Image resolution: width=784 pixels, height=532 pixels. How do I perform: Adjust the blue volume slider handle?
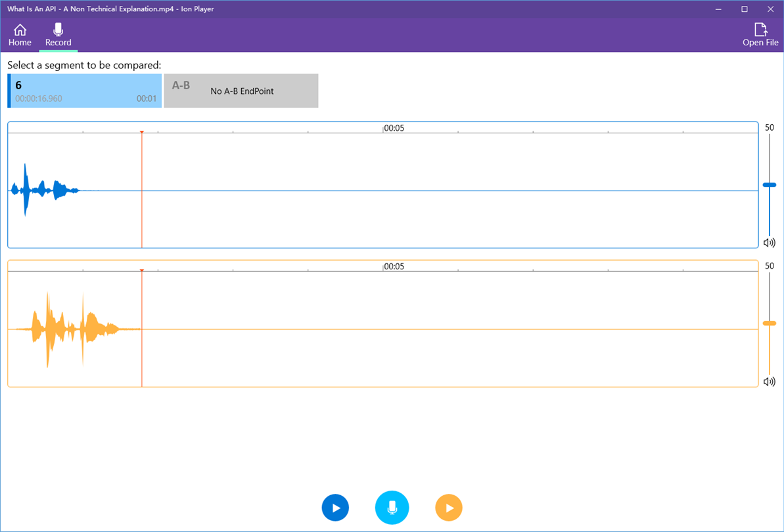coord(769,185)
